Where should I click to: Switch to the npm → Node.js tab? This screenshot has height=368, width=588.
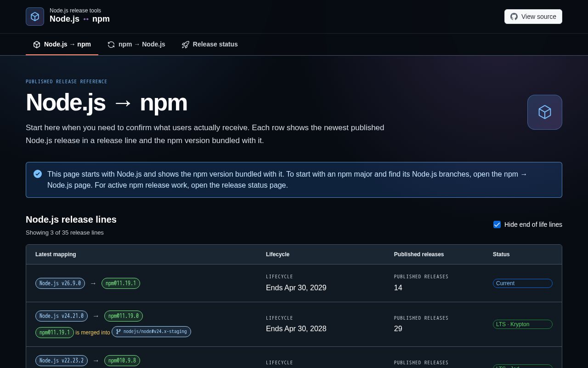pos(136,45)
